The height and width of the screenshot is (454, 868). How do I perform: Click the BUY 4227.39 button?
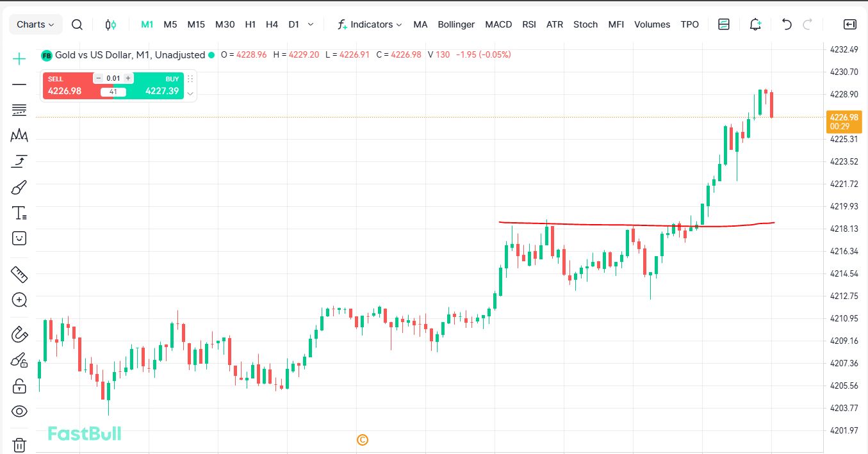coord(160,86)
